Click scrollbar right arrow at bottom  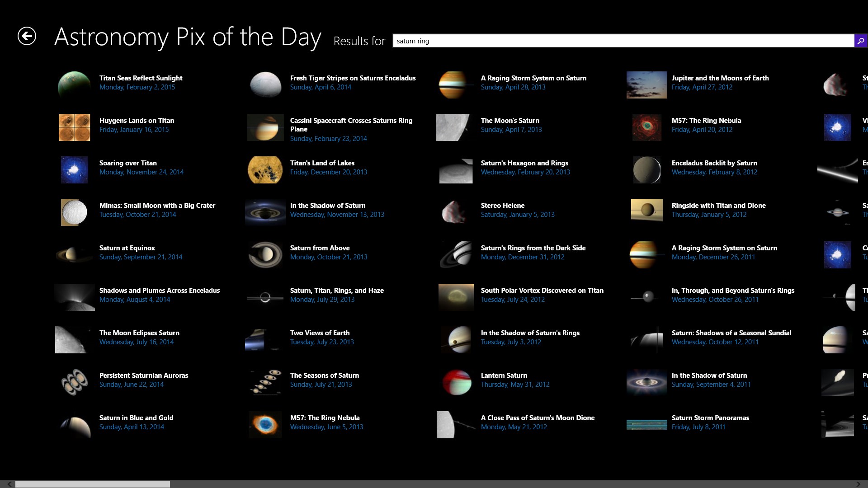(858, 484)
